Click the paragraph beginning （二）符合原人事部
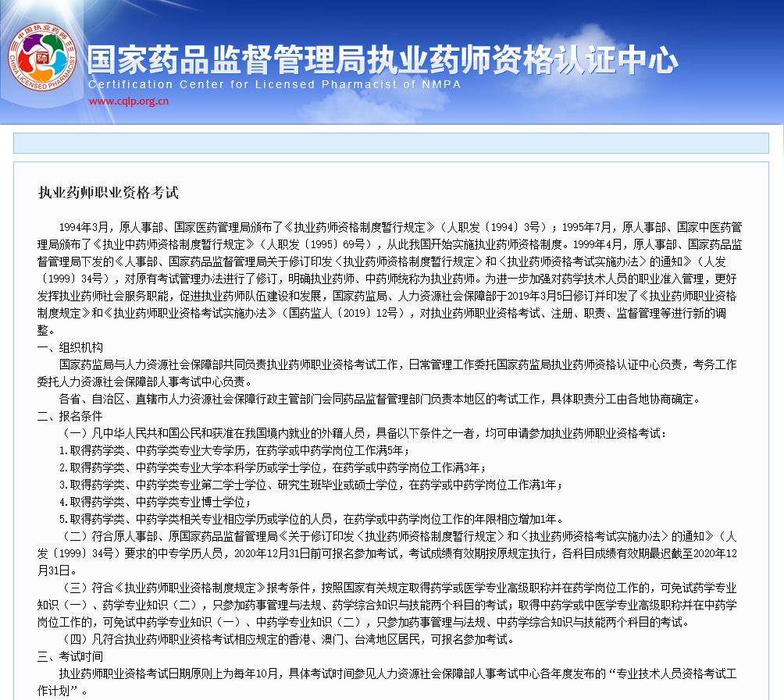Image resolution: width=784 pixels, height=700 pixels. pyautogui.click(x=387, y=553)
